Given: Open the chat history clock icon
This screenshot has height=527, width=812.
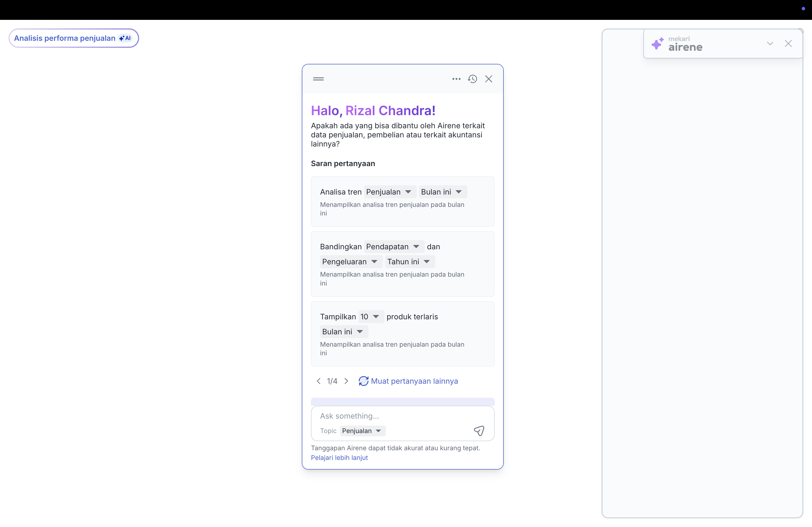Looking at the screenshot, I should 473,79.
